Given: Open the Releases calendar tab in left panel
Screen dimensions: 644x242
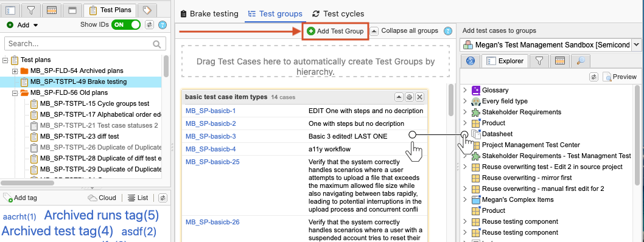Looking at the screenshot, I should coord(51,10).
